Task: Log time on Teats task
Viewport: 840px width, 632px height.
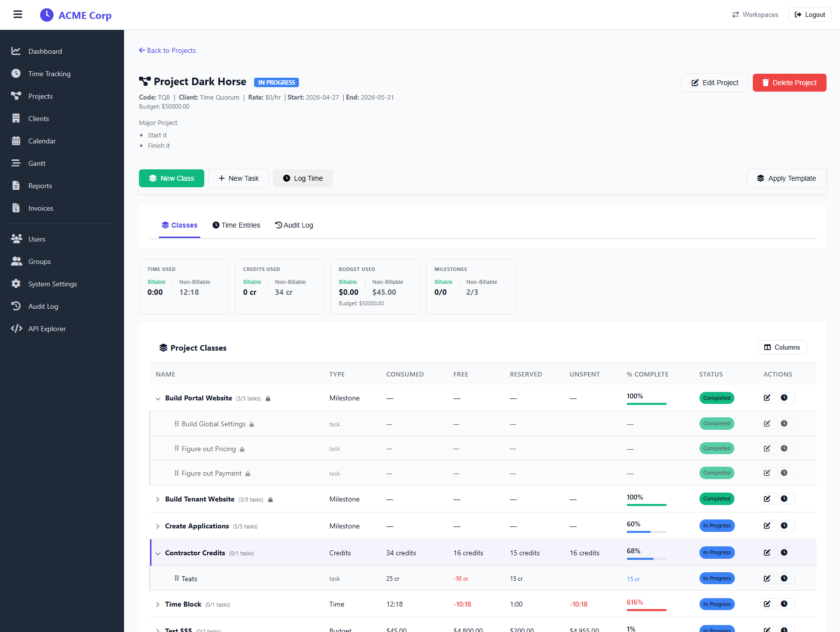Action: click(784, 579)
